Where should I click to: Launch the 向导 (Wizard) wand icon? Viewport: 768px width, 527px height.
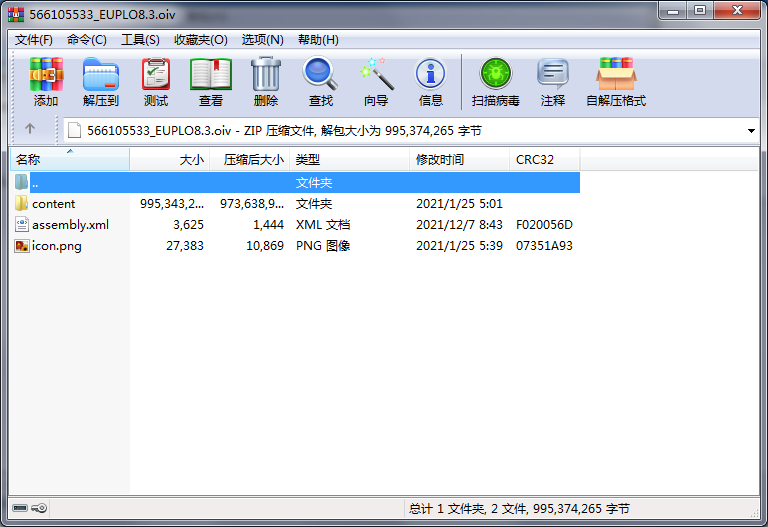pyautogui.click(x=376, y=81)
